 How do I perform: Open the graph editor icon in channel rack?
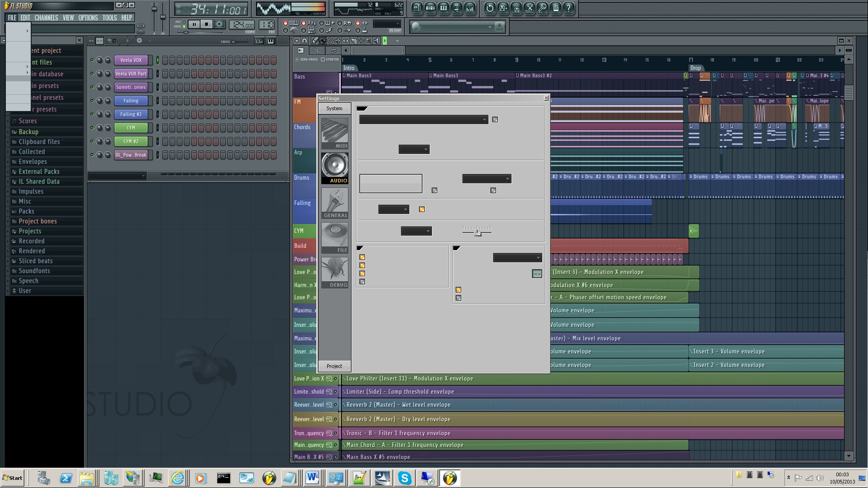click(x=259, y=41)
